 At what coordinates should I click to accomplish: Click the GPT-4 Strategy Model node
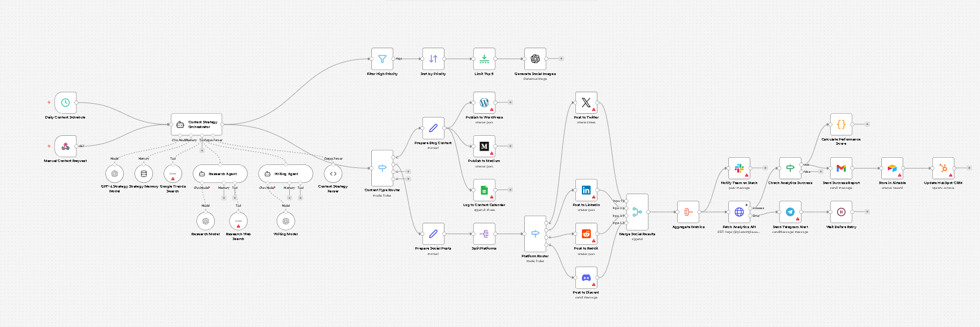[114, 173]
